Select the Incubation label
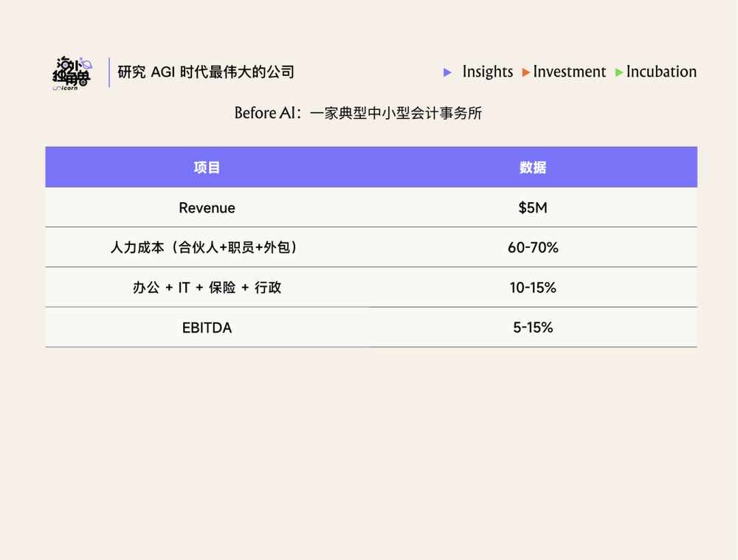 pyautogui.click(x=661, y=72)
